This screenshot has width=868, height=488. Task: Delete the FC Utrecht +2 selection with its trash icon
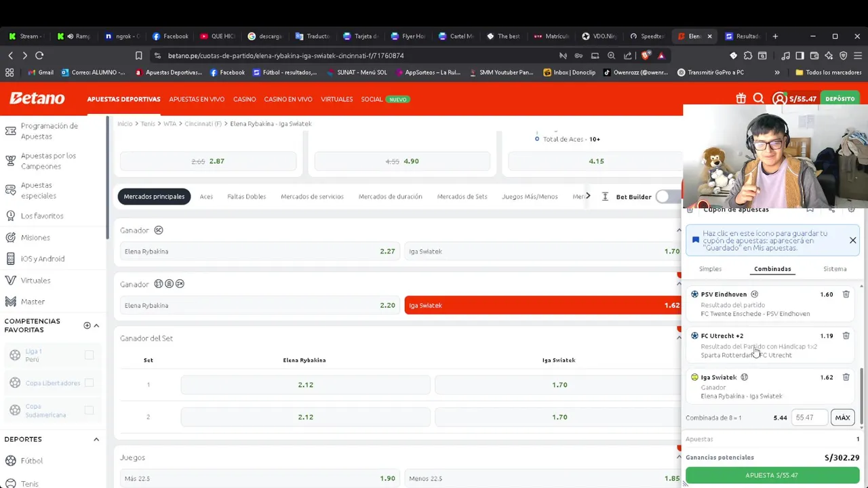[x=846, y=335]
